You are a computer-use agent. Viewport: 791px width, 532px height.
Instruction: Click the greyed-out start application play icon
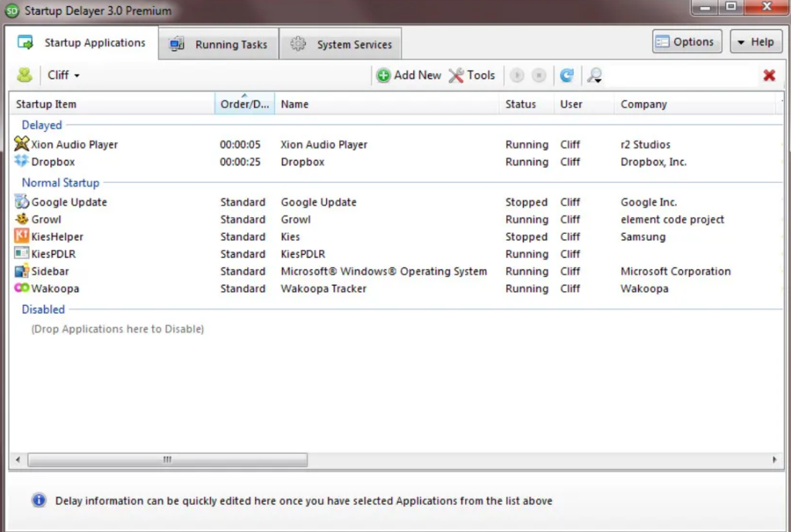517,75
